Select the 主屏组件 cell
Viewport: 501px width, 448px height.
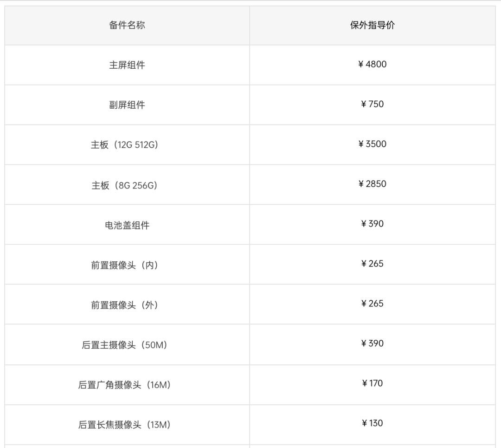point(127,65)
